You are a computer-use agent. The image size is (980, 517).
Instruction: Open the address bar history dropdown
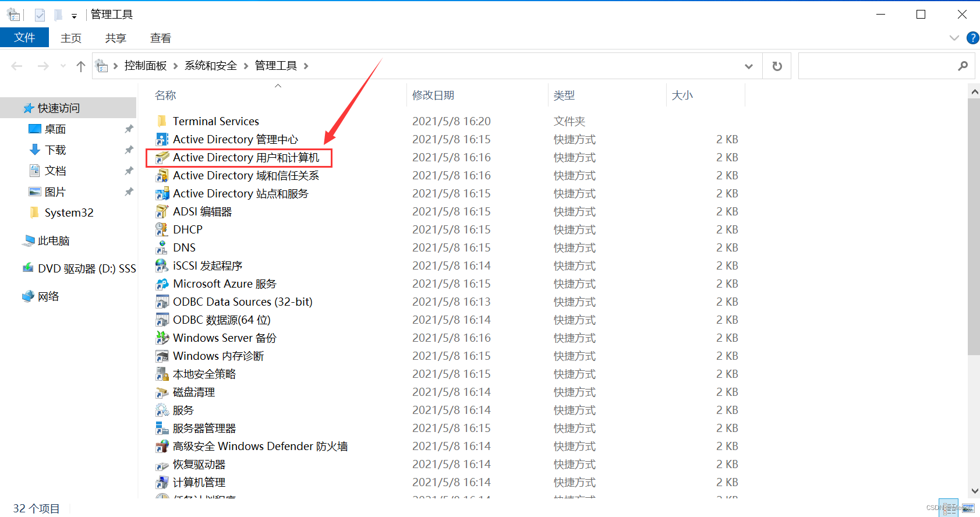[x=749, y=66]
